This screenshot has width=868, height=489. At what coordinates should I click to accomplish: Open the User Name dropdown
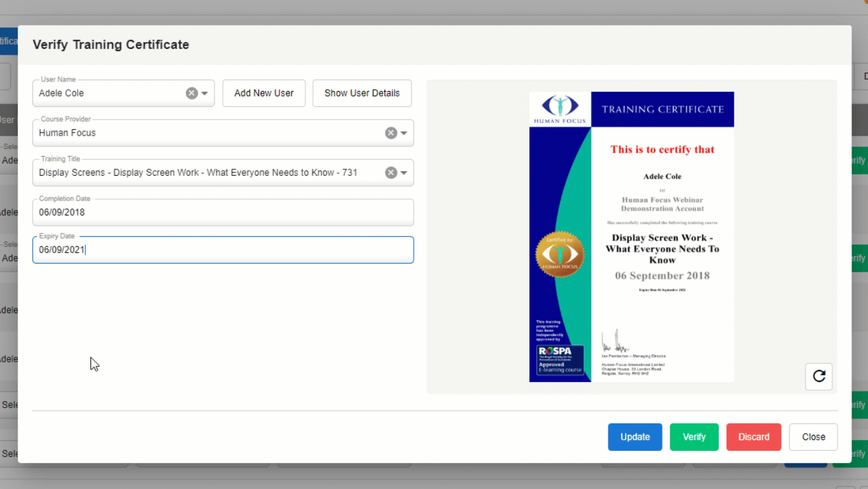point(204,93)
